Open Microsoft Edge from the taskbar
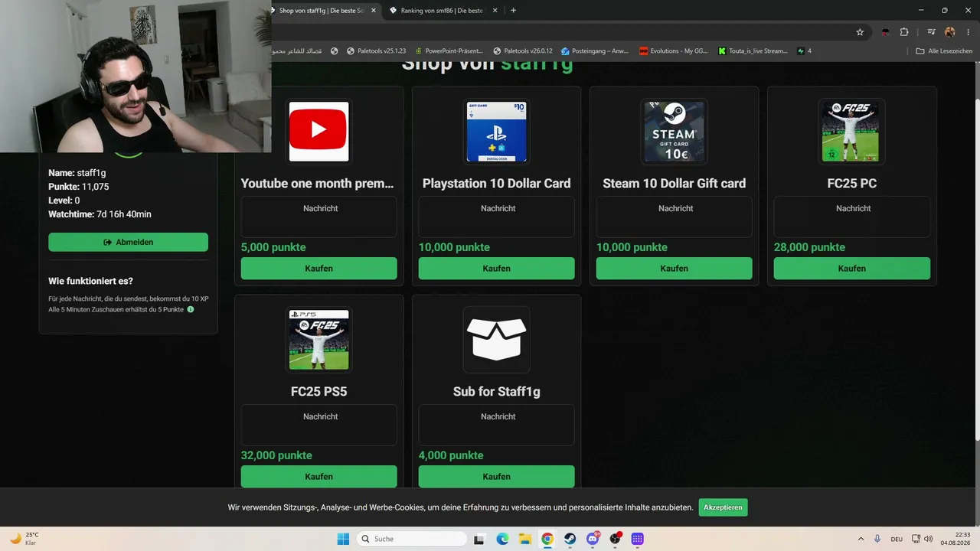This screenshot has width=980, height=551. pyautogui.click(x=502, y=539)
